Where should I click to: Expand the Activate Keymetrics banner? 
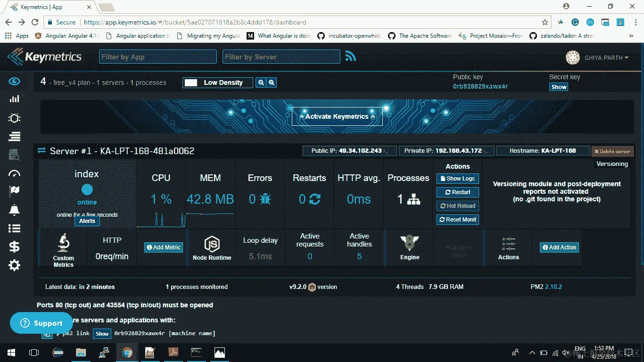337,116
